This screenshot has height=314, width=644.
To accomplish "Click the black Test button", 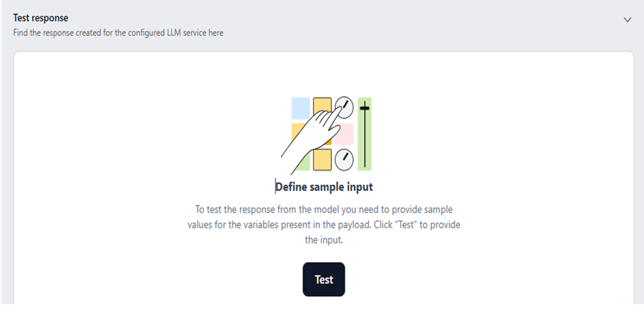I will [x=324, y=279].
